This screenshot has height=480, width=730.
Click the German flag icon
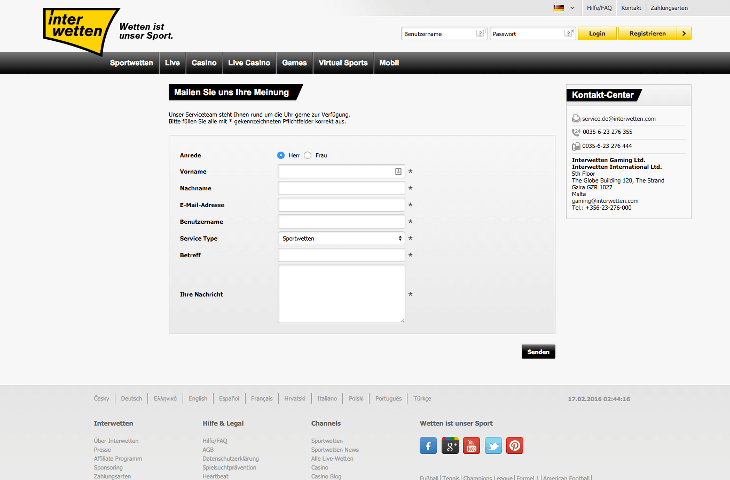(x=558, y=8)
